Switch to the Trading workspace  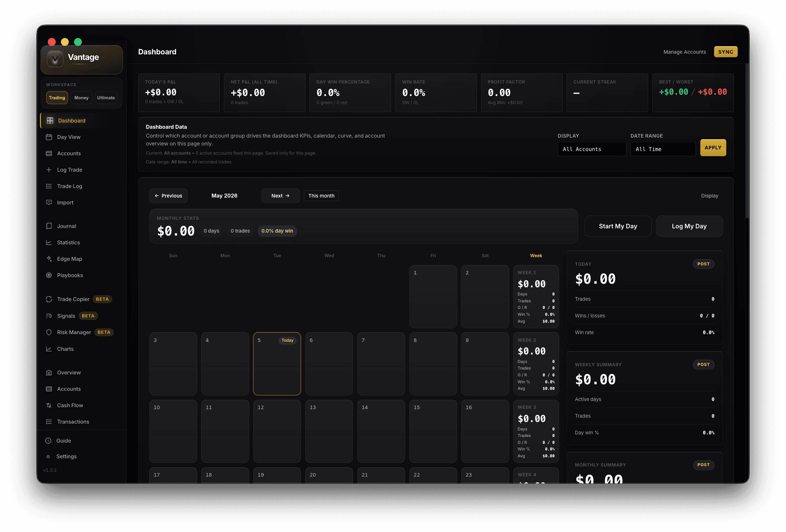tap(57, 98)
